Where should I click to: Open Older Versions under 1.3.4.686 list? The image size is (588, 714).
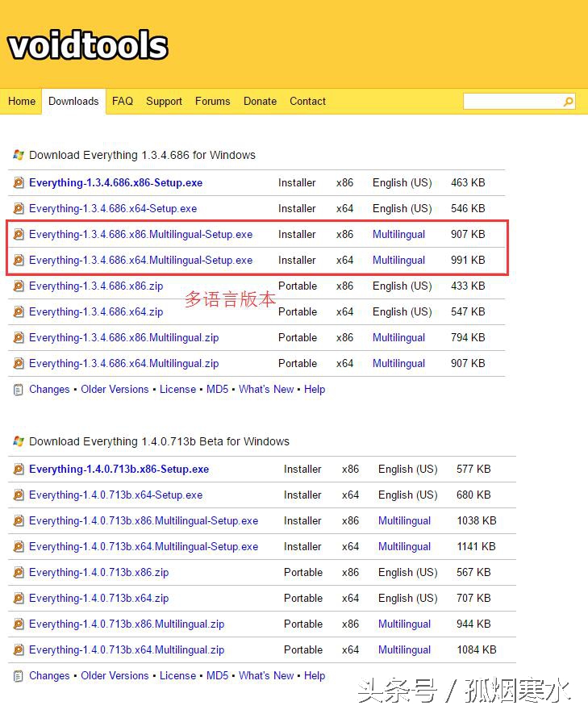(x=115, y=390)
